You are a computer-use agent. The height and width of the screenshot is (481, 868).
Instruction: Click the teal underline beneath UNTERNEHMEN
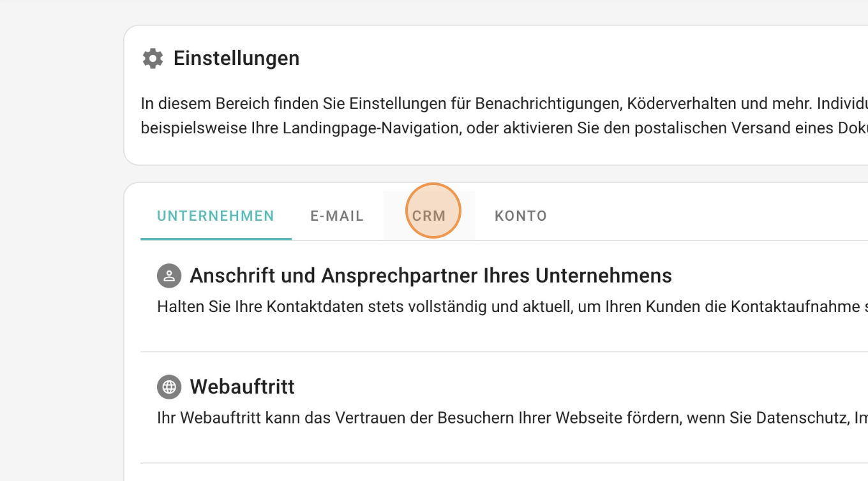(x=216, y=239)
